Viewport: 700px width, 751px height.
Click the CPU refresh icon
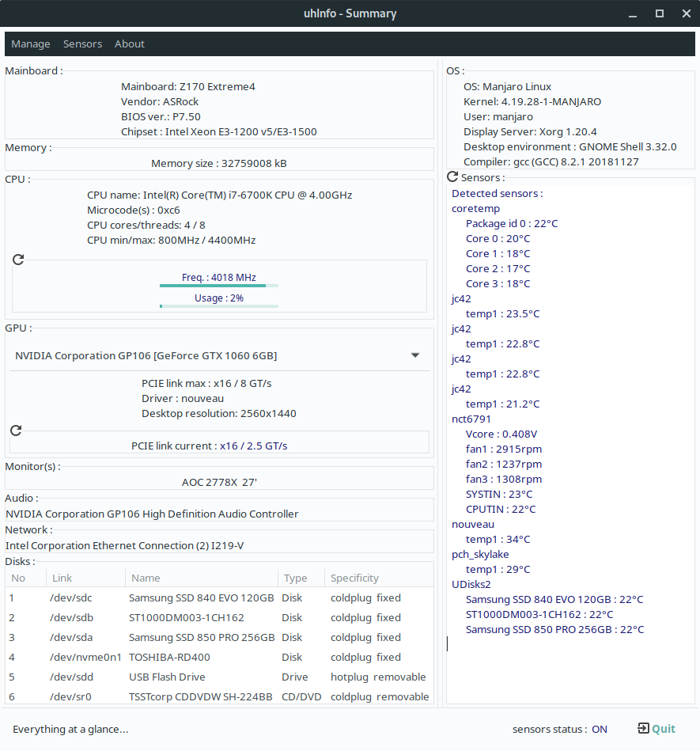coord(18,259)
